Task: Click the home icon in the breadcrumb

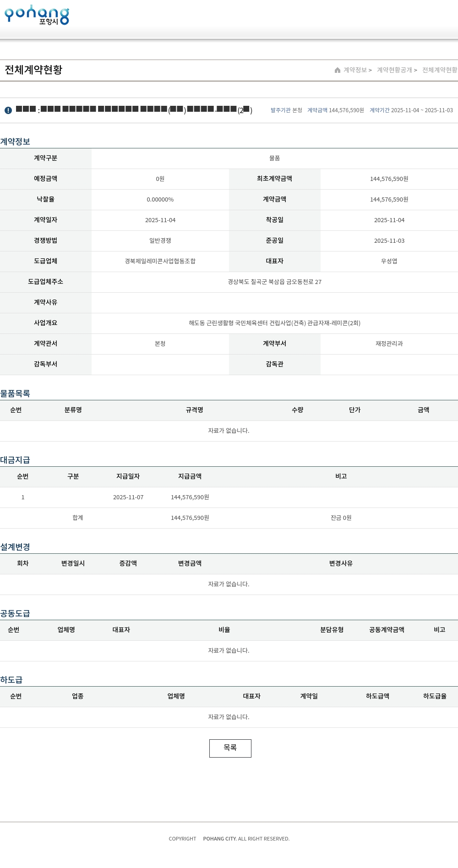Action: click(338, 70)
